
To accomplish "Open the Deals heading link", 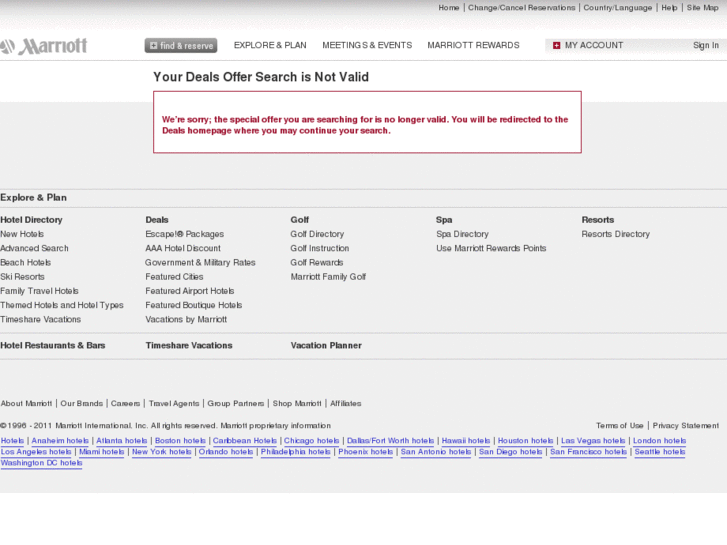I will pos(157,220).
